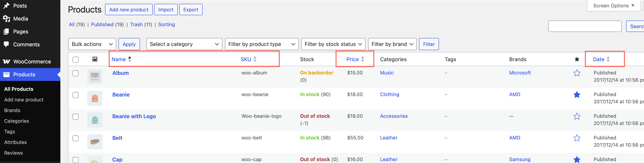
Task: Click the WooCommerce logo icon
Action: tap(6, 62)
